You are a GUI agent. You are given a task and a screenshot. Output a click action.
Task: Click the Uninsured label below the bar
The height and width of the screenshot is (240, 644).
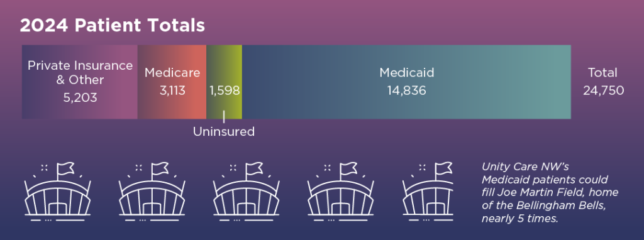click(224, 132)
